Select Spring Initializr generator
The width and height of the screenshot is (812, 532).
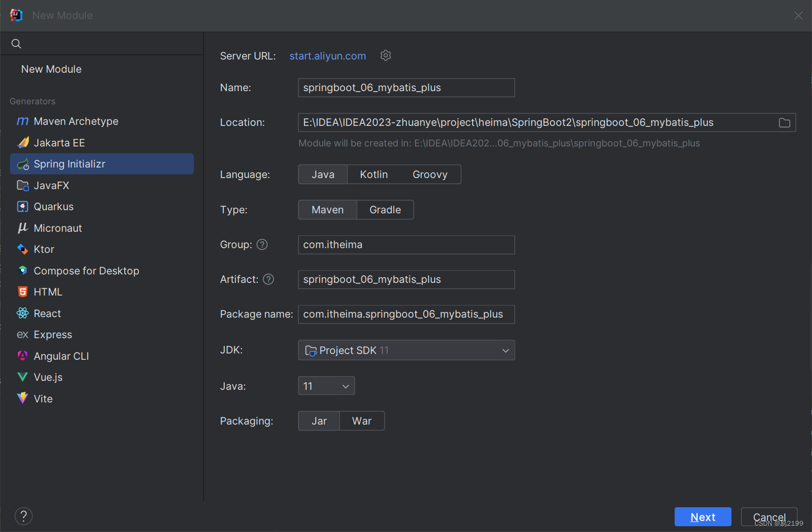coord(102,164)
